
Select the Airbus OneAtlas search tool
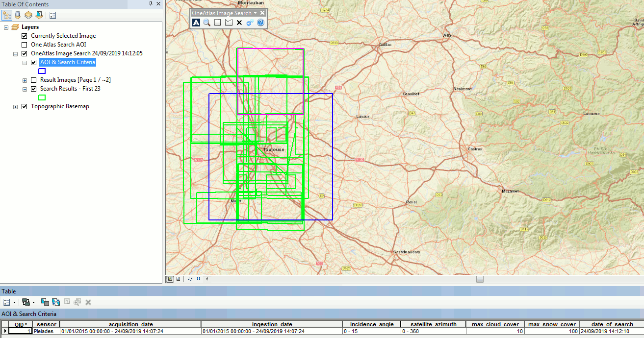(196, 23)
